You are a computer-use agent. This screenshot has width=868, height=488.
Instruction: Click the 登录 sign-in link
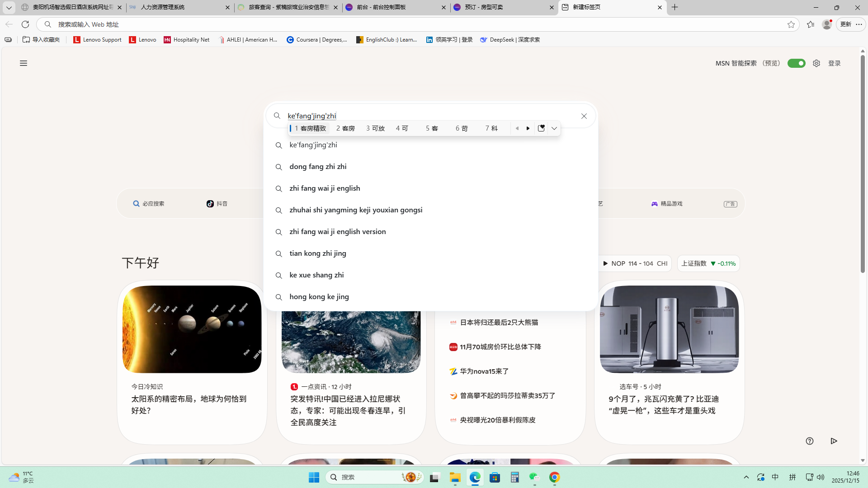click(834, 63)
